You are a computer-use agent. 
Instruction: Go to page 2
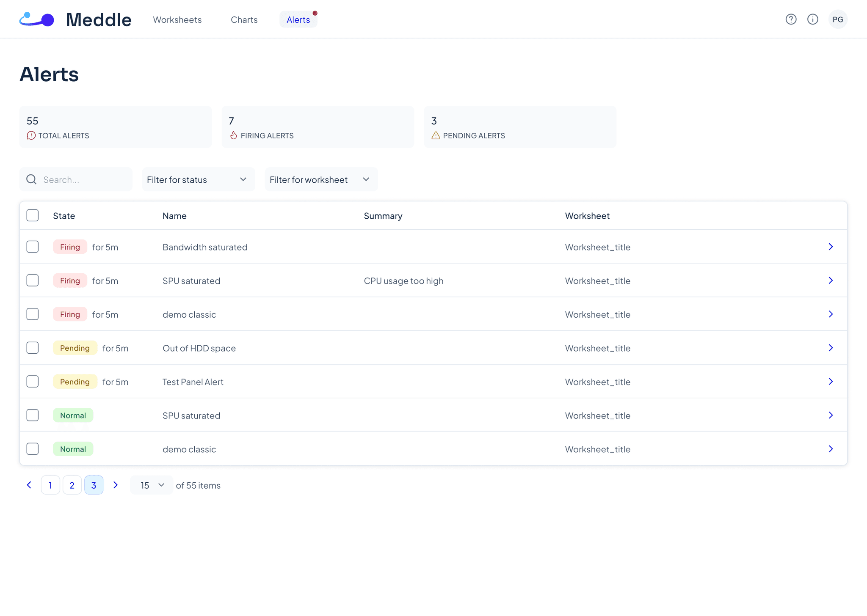tap(72, 485)
